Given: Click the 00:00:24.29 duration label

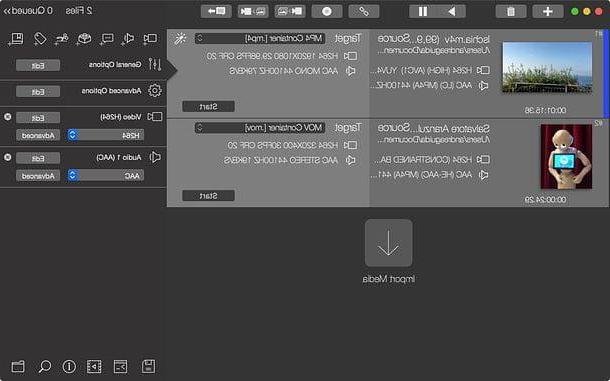Looking at the screenshot, I should click(x=545, y=200).
